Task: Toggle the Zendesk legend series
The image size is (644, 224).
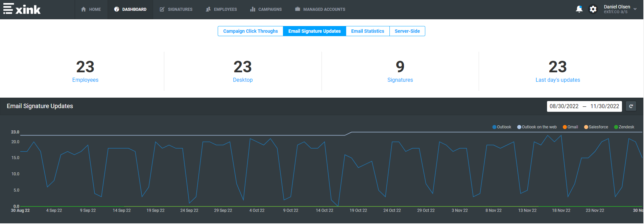Action: 624,127
